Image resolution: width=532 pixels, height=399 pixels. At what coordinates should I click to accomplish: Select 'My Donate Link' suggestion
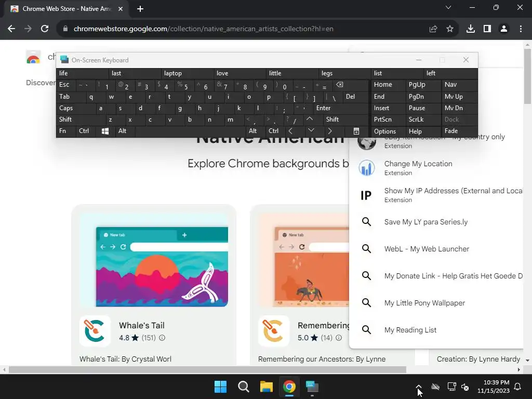pos(436,276)
